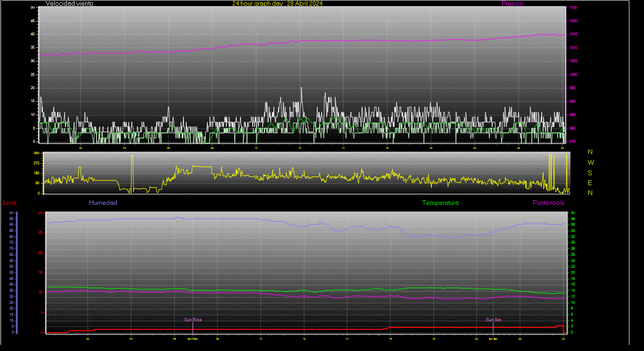Click '95' on the blue humidity axis
This screenshot has height=351, width=644.
tap(11, 219)
